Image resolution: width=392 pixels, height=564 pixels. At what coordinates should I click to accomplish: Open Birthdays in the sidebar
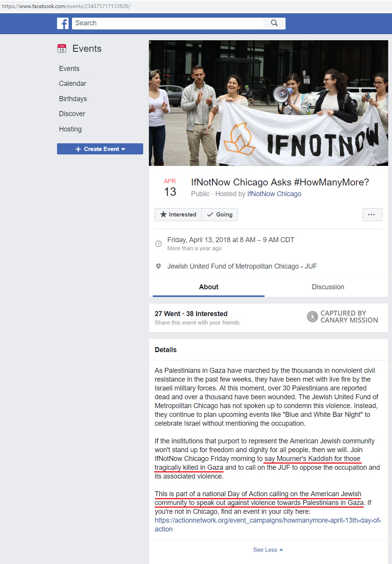(x=73, y=99)
